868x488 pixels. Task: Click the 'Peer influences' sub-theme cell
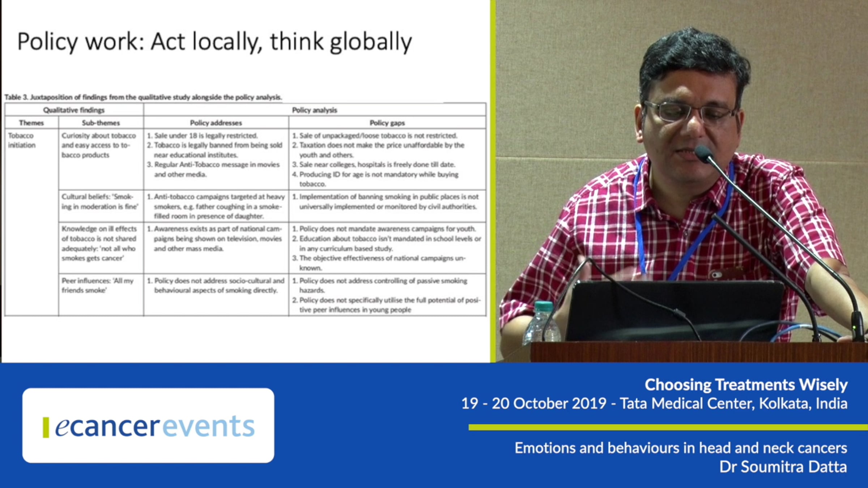tap(98, 285)
